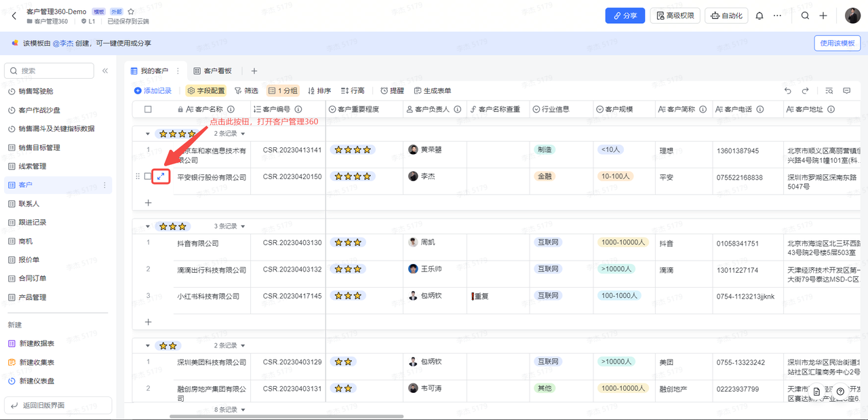Collapse the four-star customer group

tap(146, 133)
